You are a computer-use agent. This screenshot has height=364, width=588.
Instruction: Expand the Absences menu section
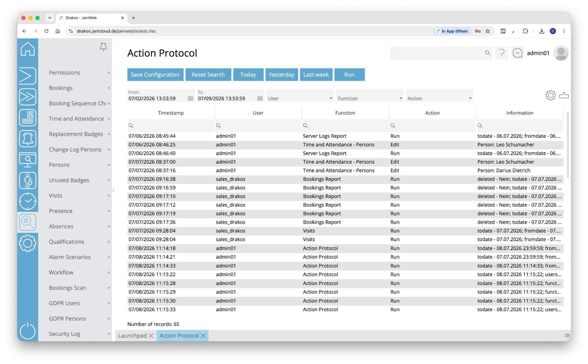coord(109,227)
